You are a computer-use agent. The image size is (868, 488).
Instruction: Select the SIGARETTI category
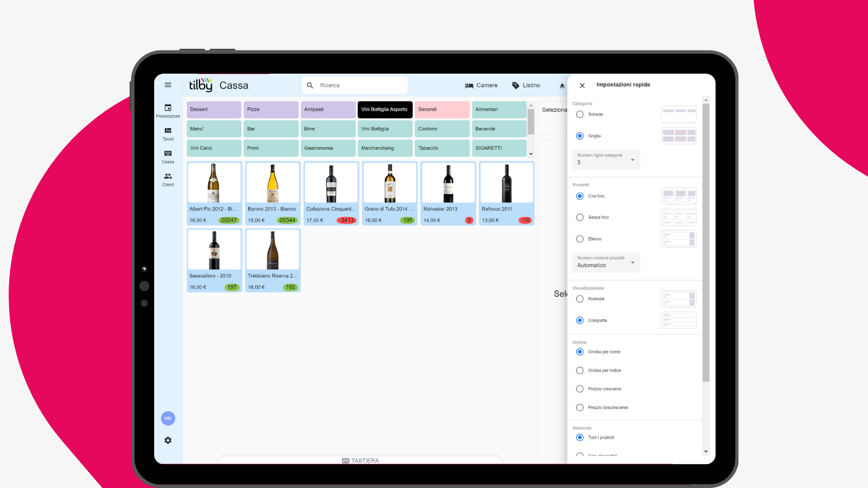499,148
